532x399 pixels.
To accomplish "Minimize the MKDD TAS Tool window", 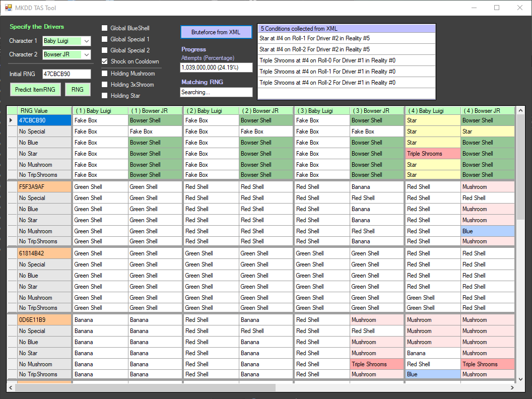I will [x=474, y=8].
